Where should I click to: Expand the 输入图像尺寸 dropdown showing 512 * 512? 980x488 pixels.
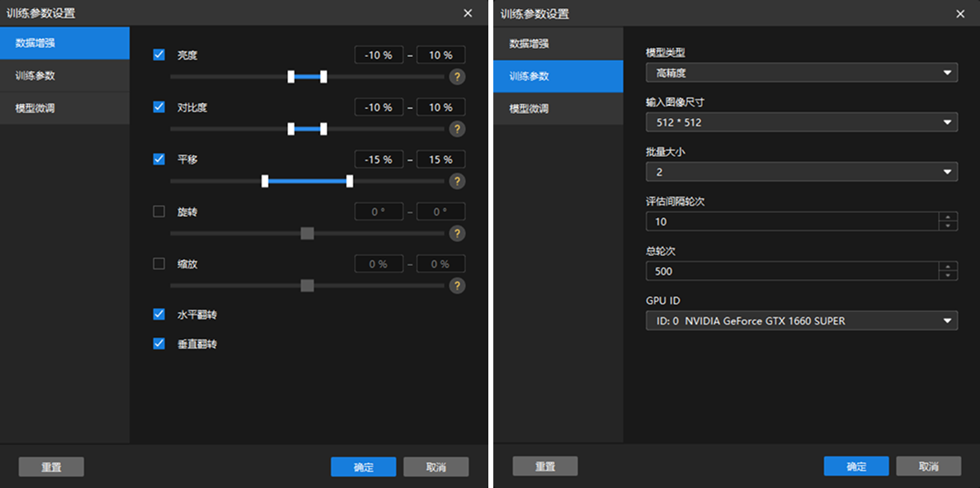pyautogui.click(x=802, y=122)
